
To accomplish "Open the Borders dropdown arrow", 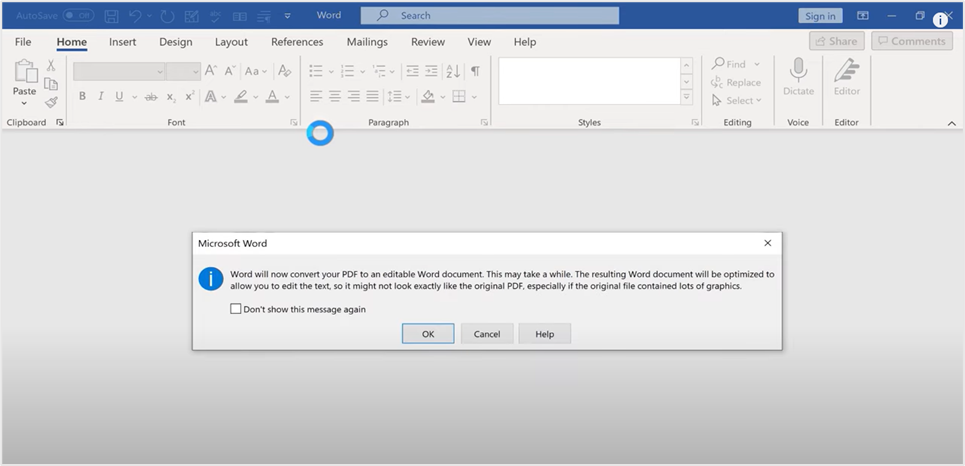I will 474,97.
